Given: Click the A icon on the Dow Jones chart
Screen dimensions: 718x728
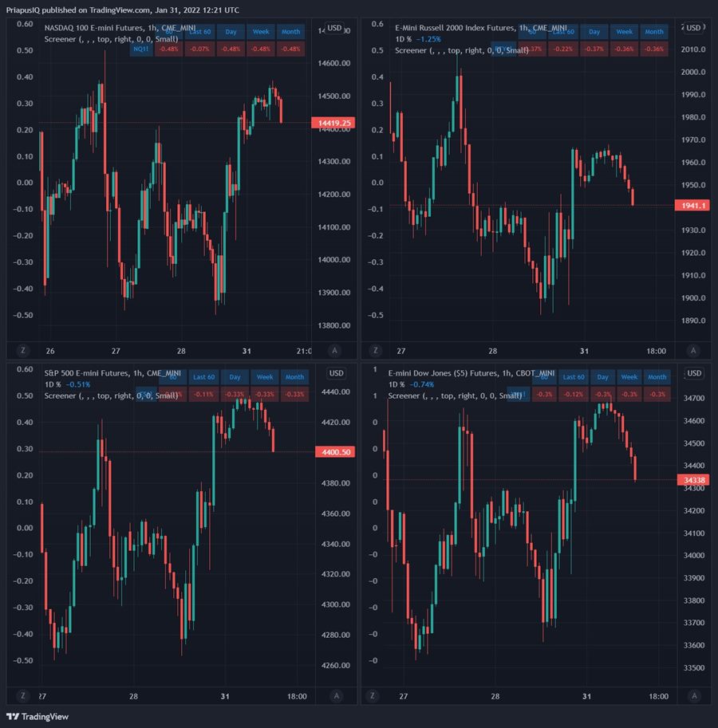Looking at the screenshot, I should 692,695.
